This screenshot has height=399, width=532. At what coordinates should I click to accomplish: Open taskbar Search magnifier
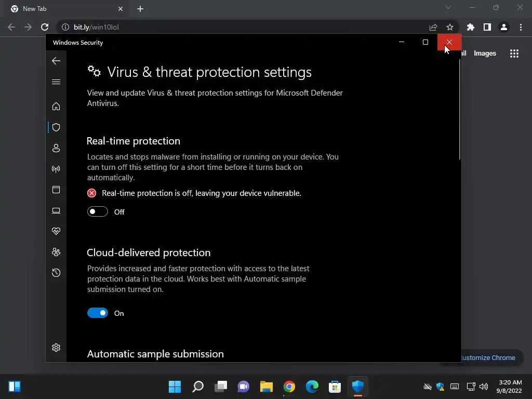198,387
